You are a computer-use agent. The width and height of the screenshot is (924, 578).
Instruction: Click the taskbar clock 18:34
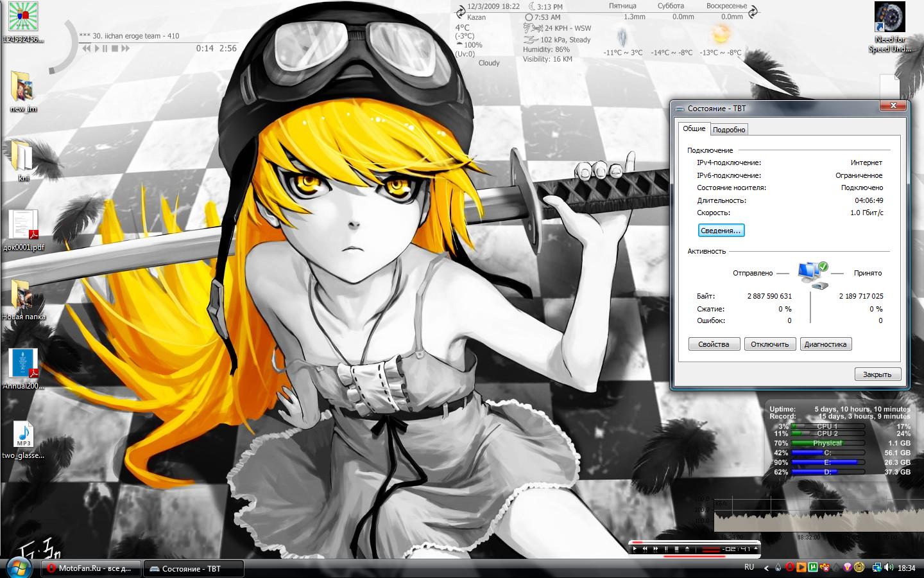(907, 568)
